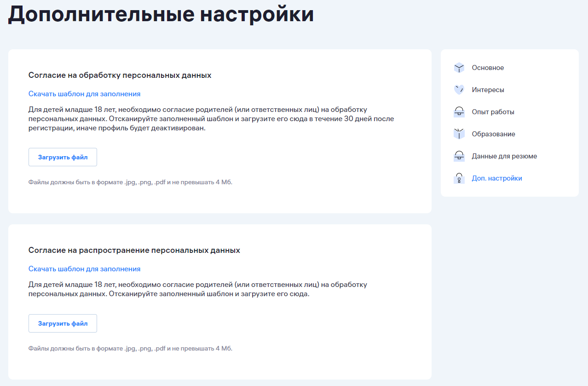Screen dimensions: 588x386
Task: Click the book icon beside Образование
Action: tap(459, 135)
